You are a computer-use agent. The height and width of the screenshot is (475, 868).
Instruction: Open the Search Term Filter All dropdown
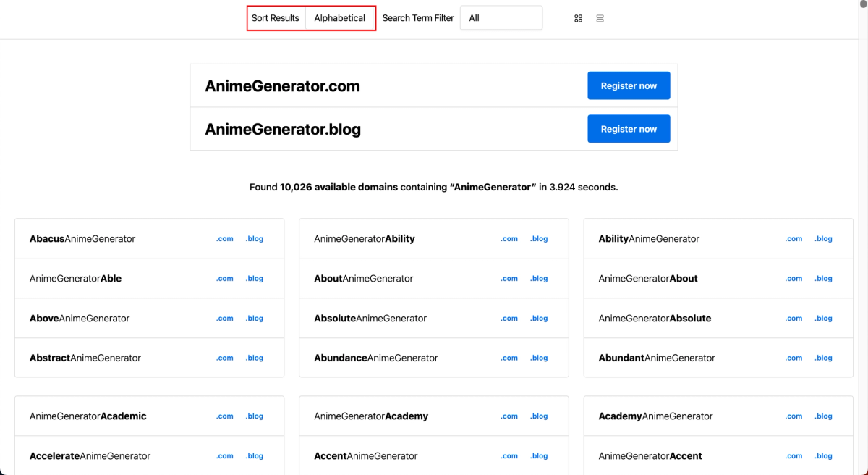501,18
